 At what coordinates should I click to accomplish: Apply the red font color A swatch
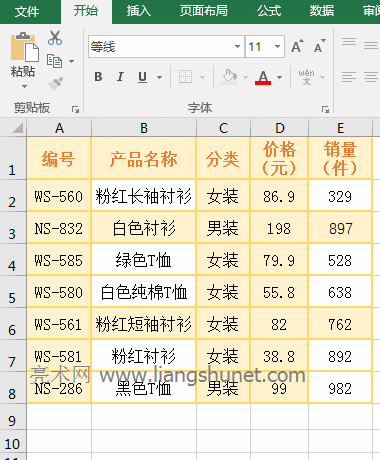[x=263, y=77]
